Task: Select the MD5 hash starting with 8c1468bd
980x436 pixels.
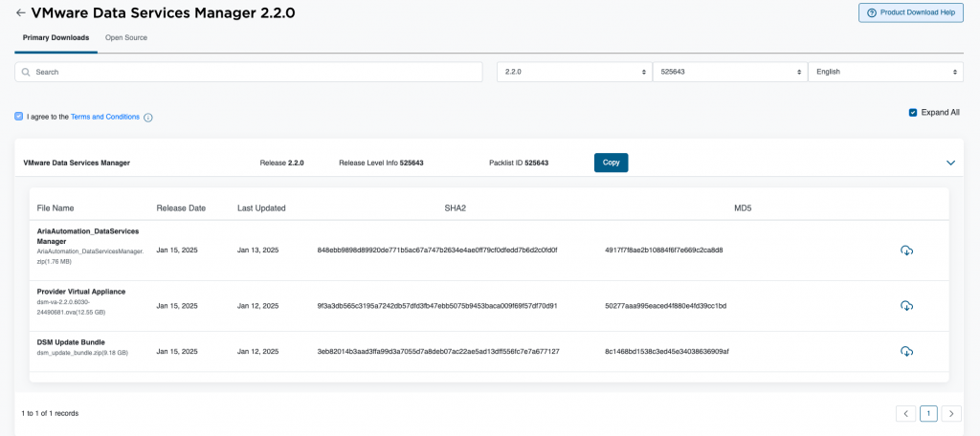Action: tap(667, 352)
